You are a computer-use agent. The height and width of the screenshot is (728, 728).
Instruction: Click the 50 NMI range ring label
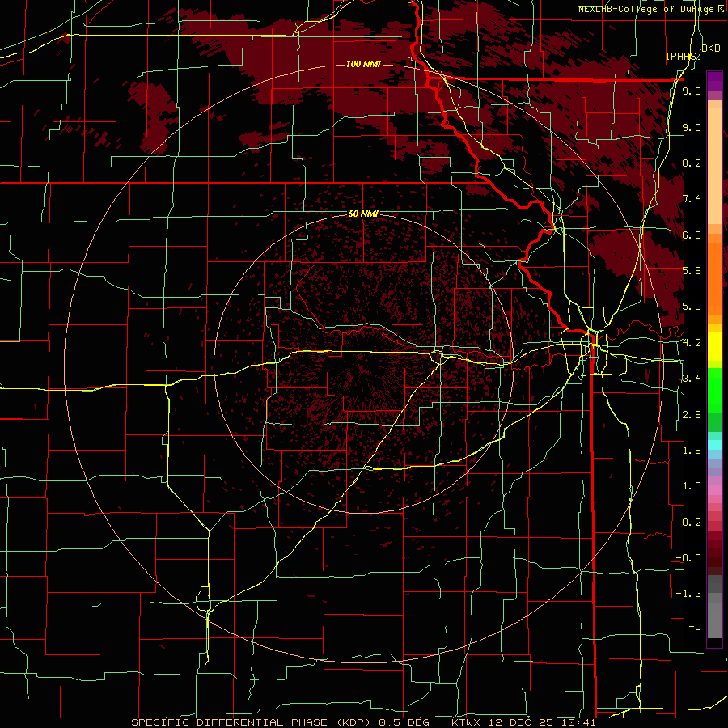363,214
